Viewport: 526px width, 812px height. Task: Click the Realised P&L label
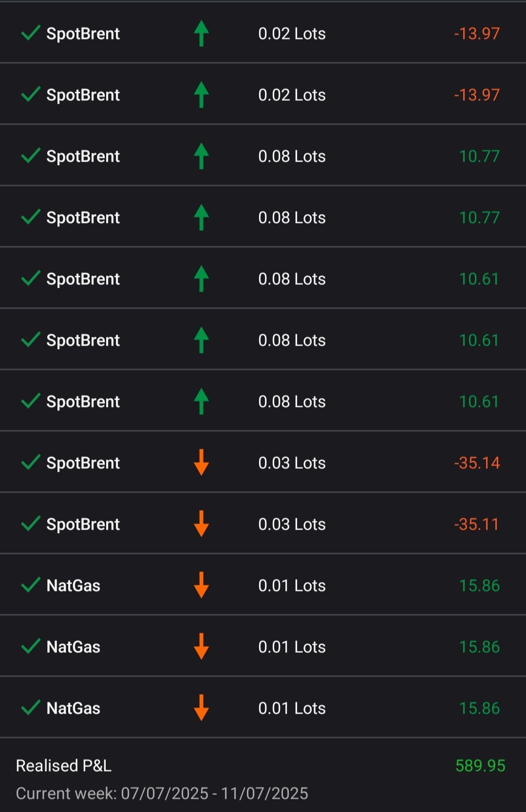[64, 766]
